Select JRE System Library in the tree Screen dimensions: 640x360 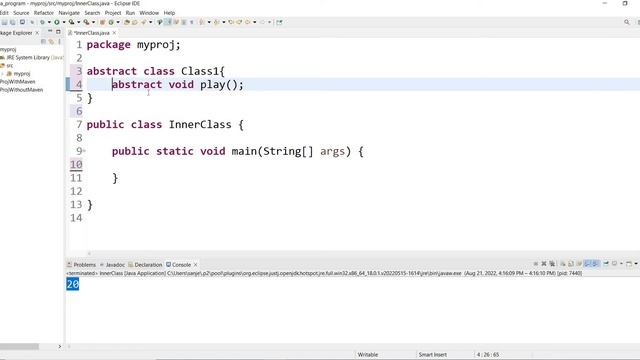click(x=31, y=58)
